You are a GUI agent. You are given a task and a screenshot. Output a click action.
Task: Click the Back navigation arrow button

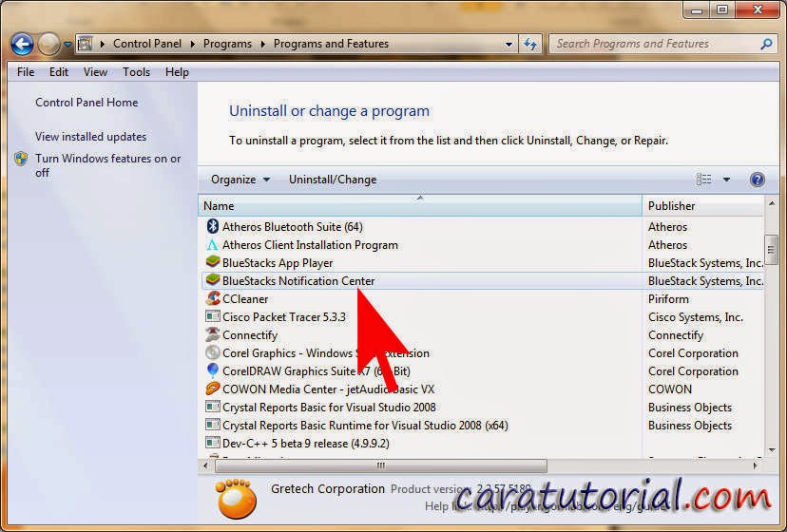pos(22,44)
